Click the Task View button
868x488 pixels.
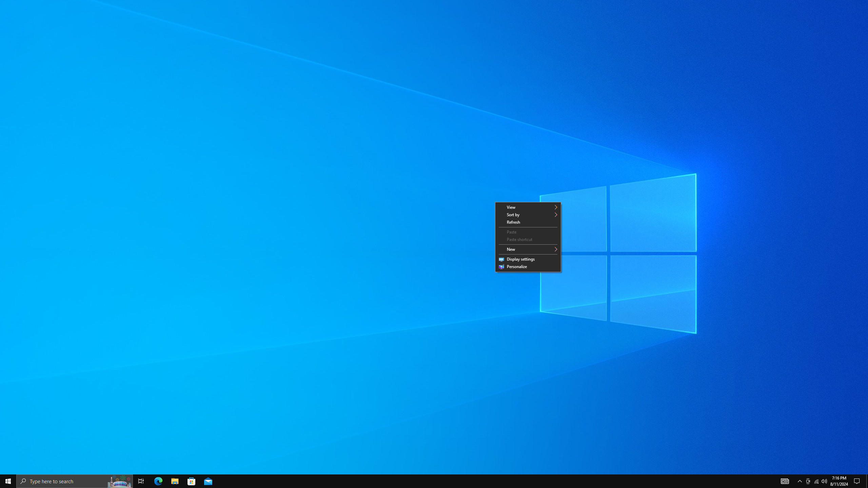[141, 481]
